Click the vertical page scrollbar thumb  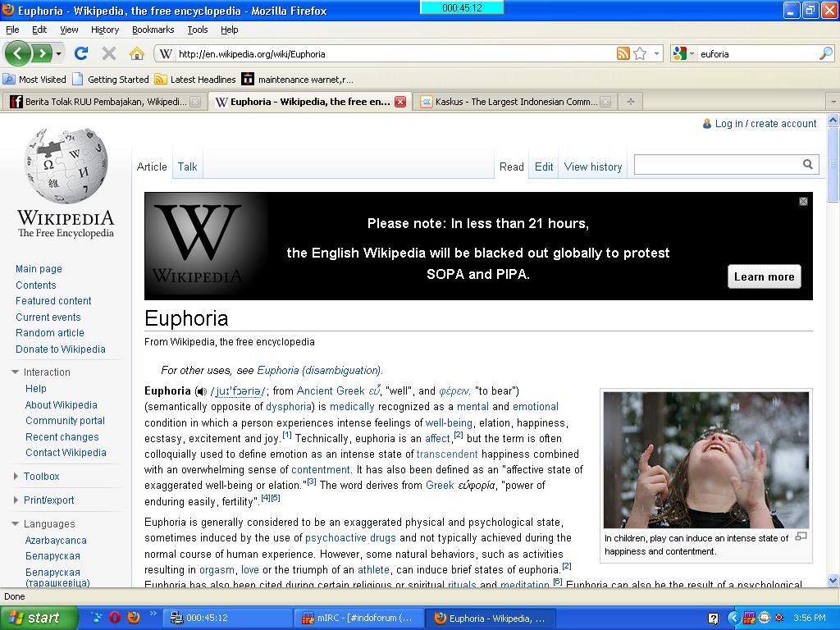pyautogui.click(x=833, y=165)
